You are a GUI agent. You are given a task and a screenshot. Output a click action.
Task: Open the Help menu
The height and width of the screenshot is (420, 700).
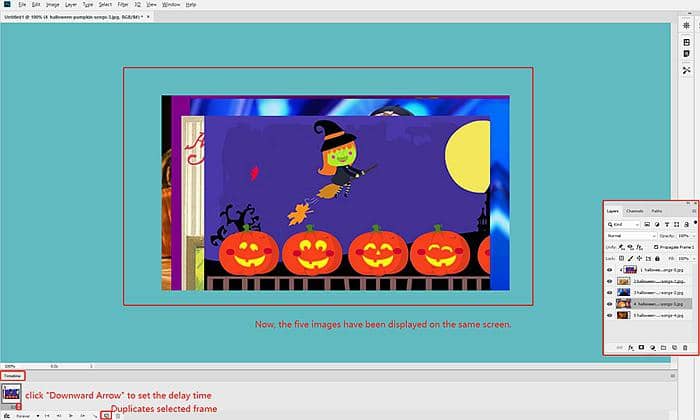tap(191, 4)
